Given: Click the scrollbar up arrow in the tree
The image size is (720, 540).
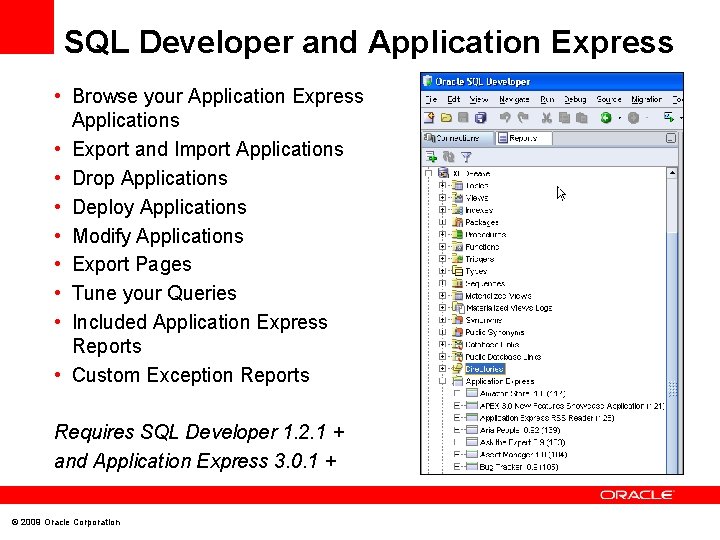Looking at the screenshot, I should click(672, 173).
